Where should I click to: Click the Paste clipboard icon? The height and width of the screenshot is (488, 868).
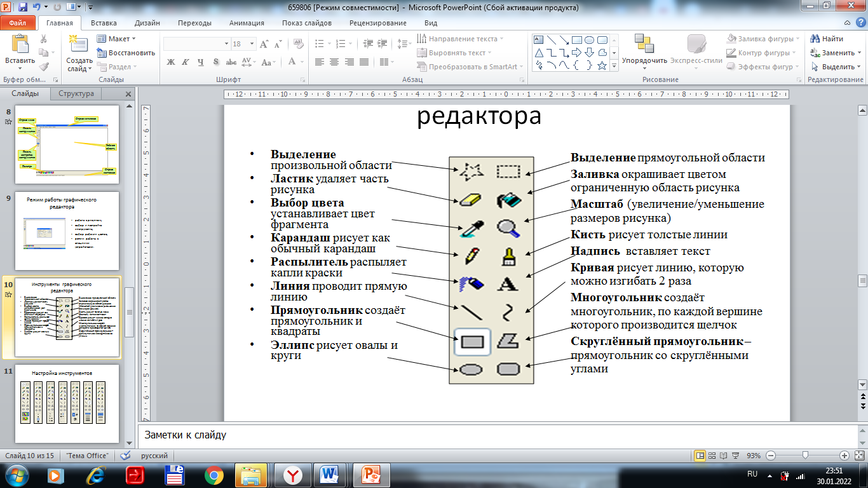point(19,44)
